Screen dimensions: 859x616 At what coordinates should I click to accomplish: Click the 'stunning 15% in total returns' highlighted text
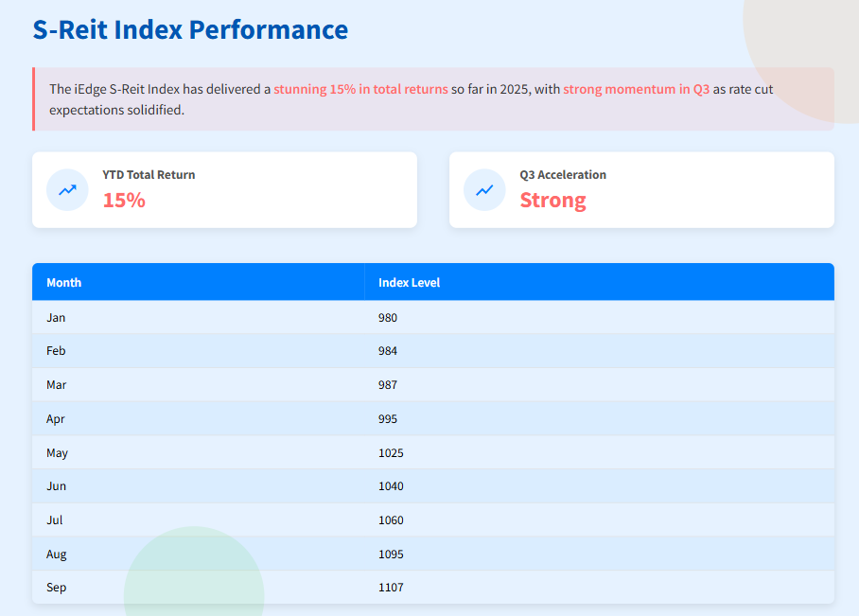point(360,89)
